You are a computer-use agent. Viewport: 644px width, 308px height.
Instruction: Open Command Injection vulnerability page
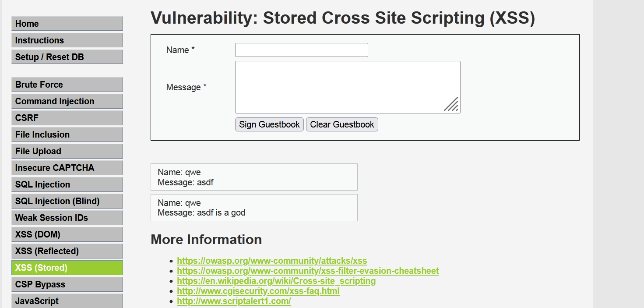tap(67, 101)
